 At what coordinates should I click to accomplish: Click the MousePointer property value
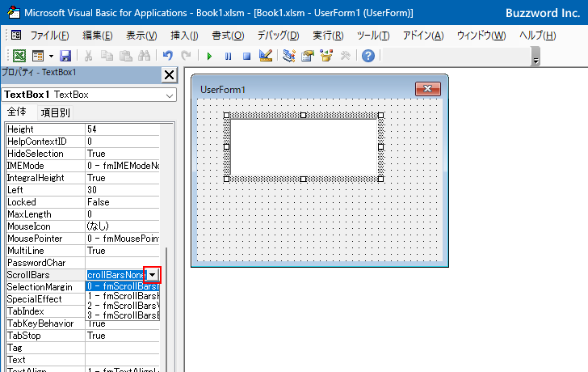click(123, 239)
